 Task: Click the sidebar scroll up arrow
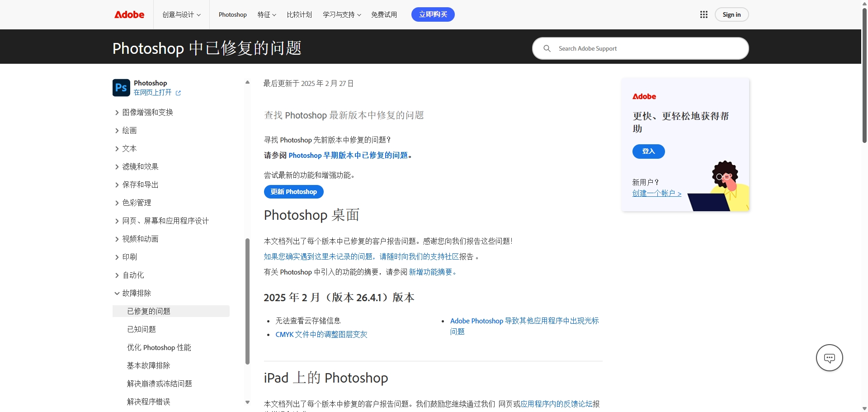coord(247,82)
